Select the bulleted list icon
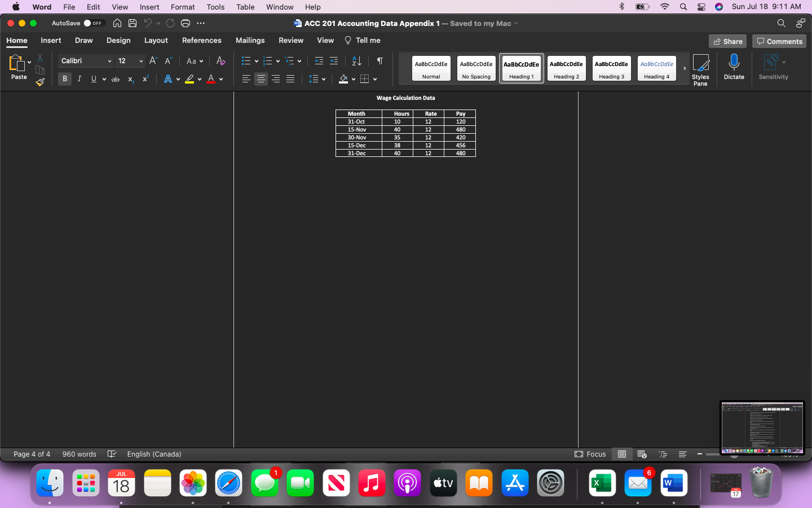This screenshot has height=508, width=812. tap(245, 60)
